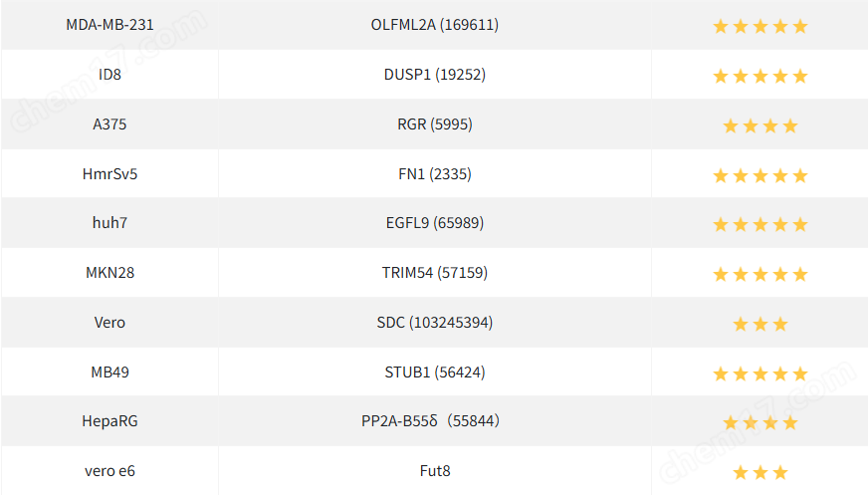Select the STUB1 (56424) gene entry

[434, 372]
